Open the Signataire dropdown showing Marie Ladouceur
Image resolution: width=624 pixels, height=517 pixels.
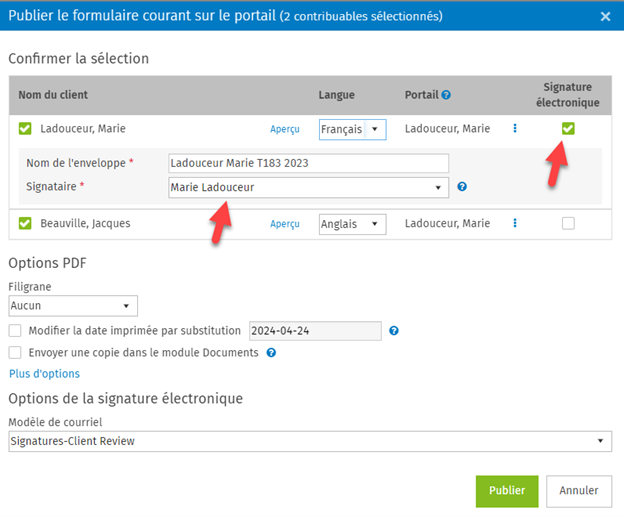click(308, 187)
